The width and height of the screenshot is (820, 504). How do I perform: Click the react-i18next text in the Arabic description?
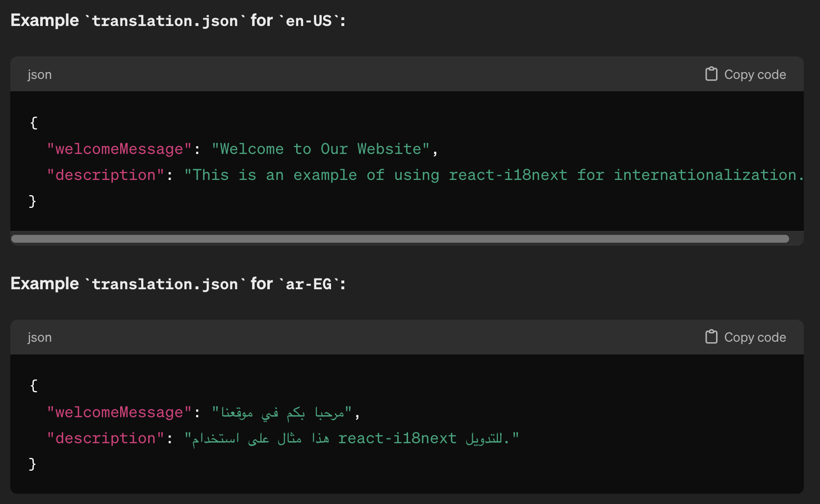pos(397,438)
